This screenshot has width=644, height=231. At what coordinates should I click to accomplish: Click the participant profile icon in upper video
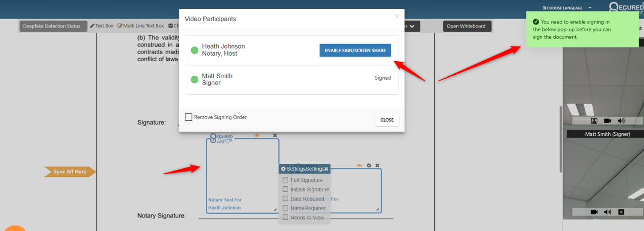pyautogui.click(x=594, y=121)
